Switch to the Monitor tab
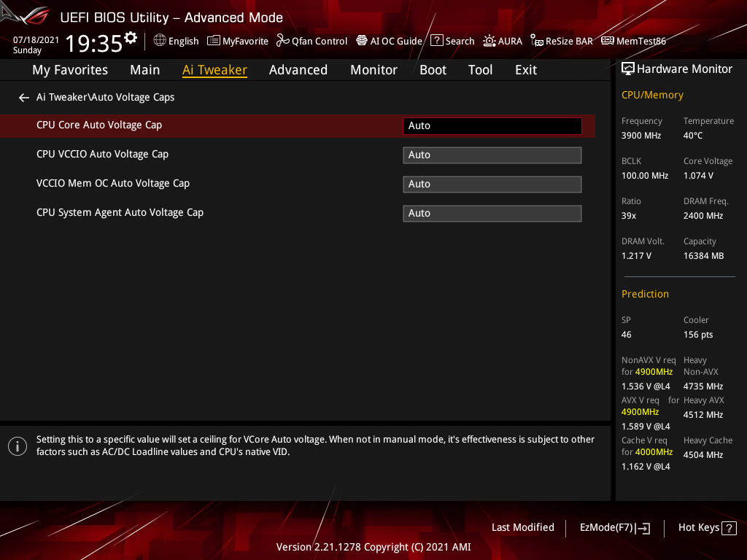The width and height of the screenshot is (747, 560). pos(373,69)
